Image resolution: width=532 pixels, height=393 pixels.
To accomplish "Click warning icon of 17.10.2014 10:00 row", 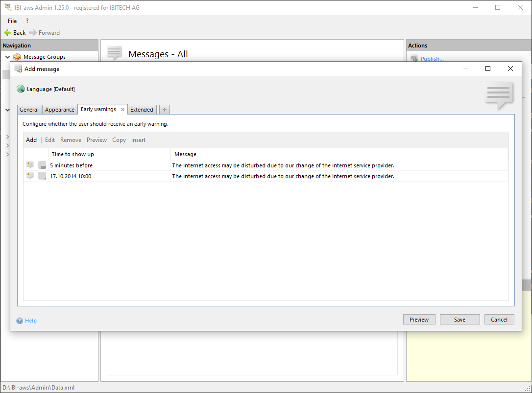I will [30, 176].
